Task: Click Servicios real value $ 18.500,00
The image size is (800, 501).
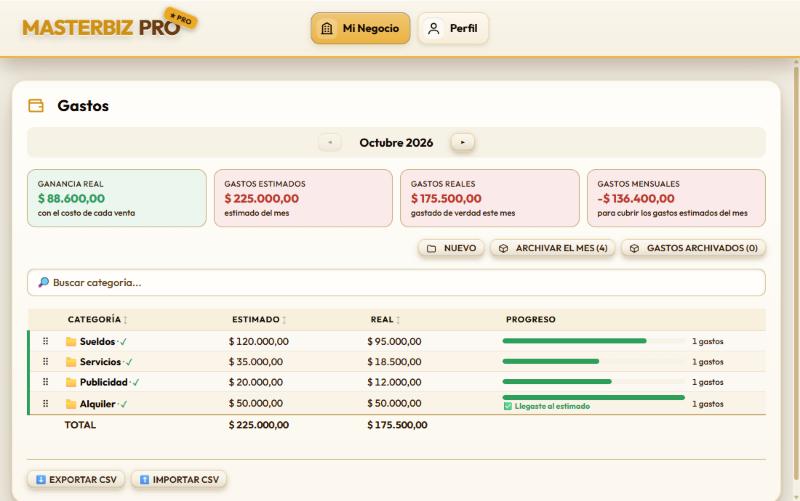Action: tap(394, 362)
